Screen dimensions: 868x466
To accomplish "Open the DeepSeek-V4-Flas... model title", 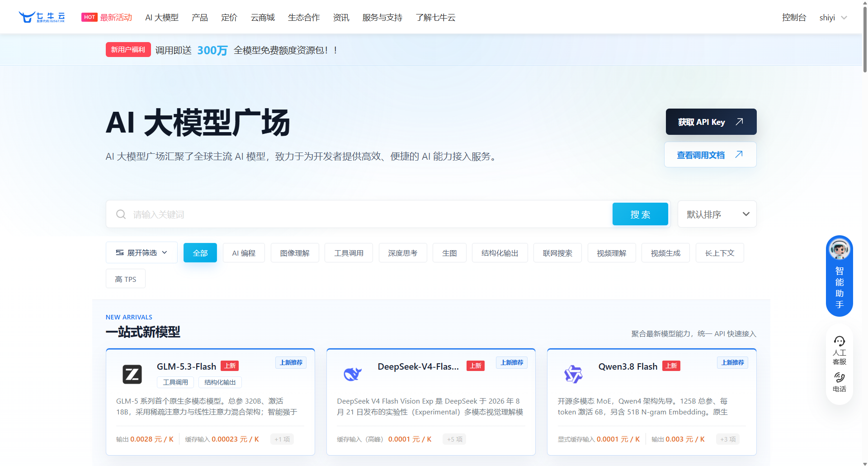I will [x=418, y=366].
